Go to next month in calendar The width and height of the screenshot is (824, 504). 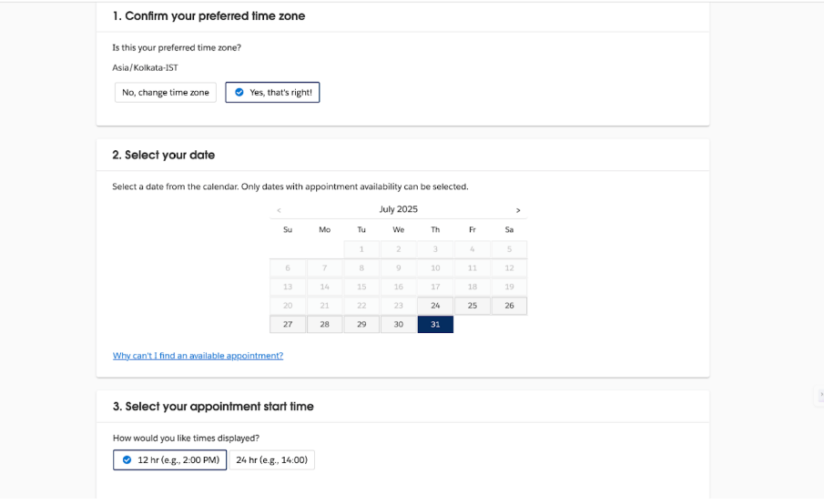[x=518, y=210]
